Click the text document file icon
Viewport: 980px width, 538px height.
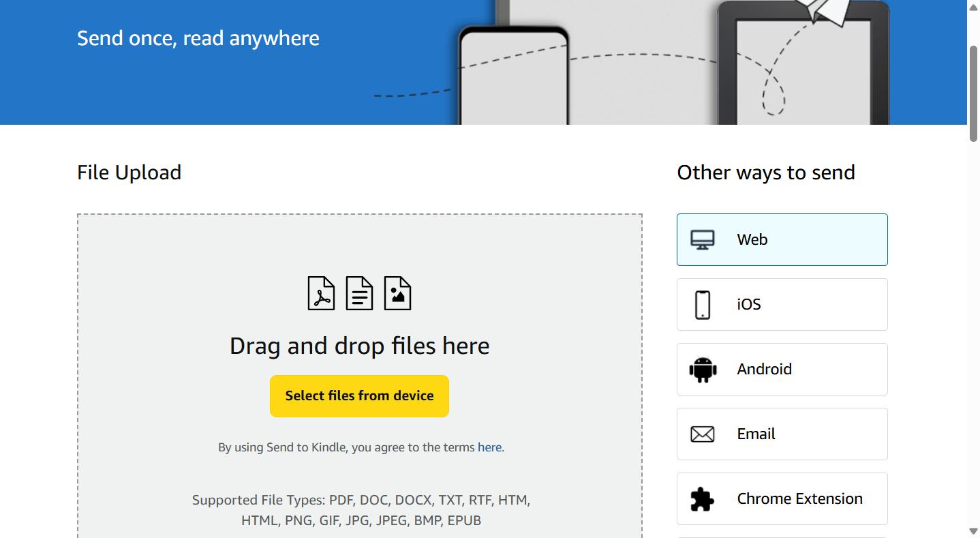pyautogui.click(x=359, y=293)
